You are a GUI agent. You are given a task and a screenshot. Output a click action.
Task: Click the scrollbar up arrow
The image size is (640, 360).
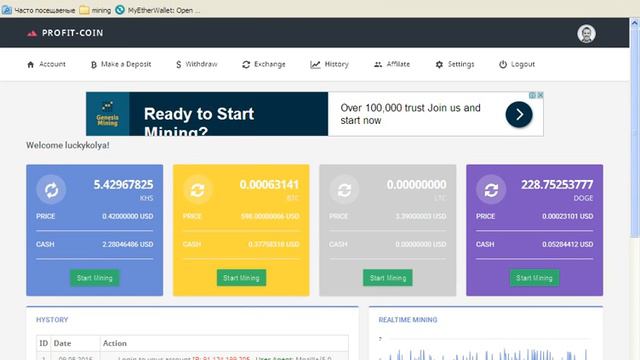pyautogui.click(x=634, y=23)
